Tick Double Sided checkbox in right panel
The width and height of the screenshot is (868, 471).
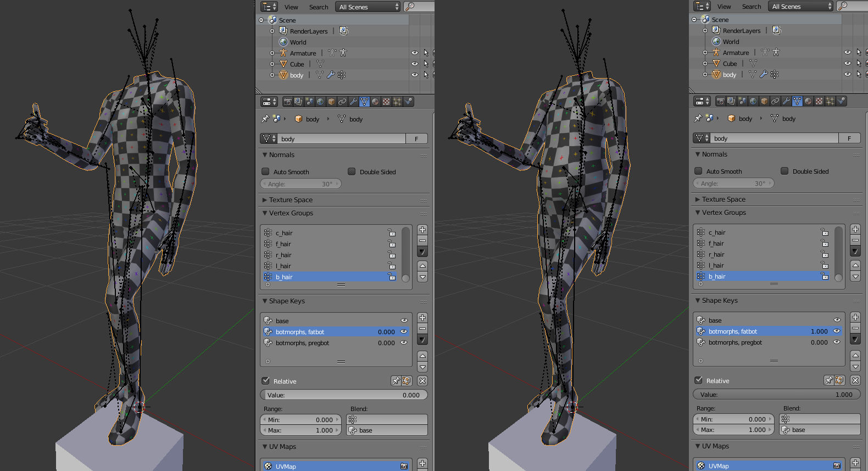click(784, 171)
